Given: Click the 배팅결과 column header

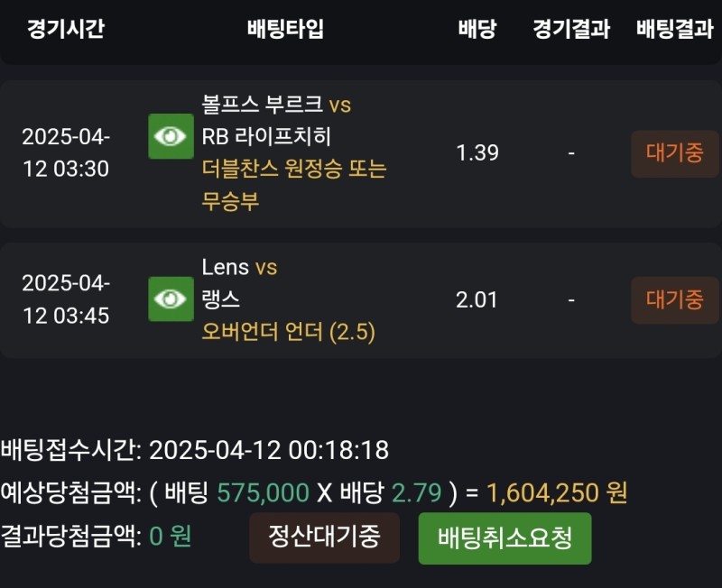Looking at the screenshot, I should click(x=674, y=29).
